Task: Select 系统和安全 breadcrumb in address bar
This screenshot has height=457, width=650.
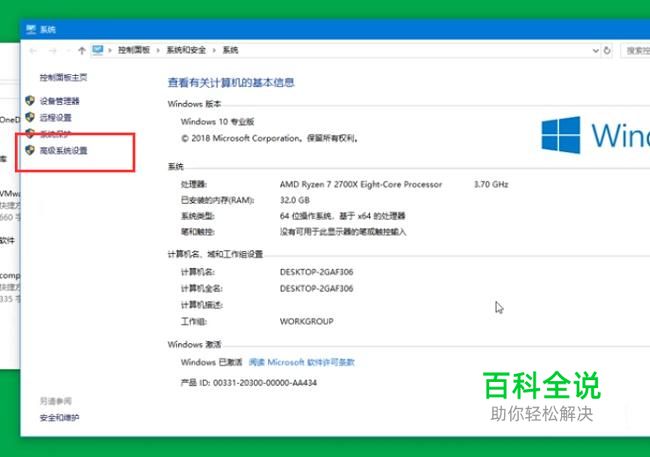Action: [186, 50]
